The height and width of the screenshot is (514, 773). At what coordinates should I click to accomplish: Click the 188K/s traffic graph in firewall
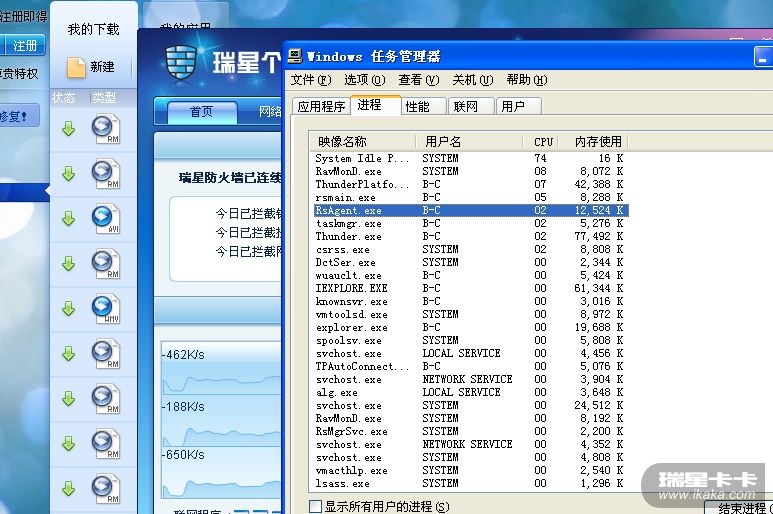[221, 421]
